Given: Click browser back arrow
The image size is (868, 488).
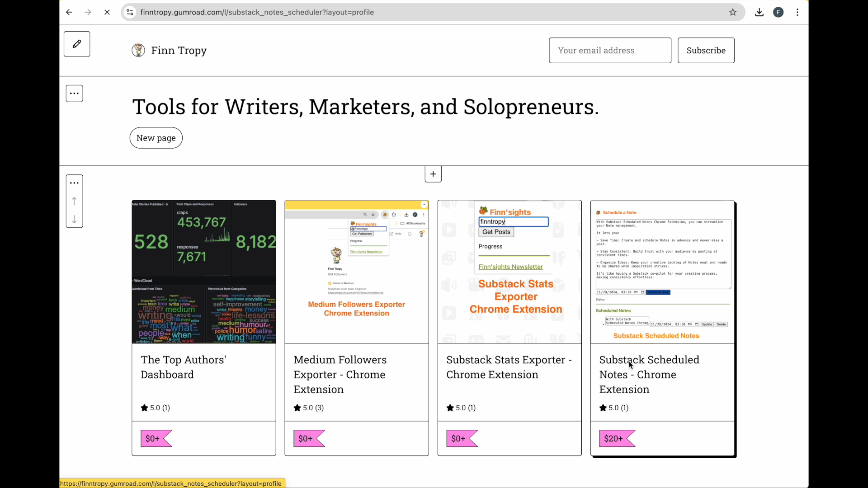Looking at the screenshot, I should coord(69,12).
